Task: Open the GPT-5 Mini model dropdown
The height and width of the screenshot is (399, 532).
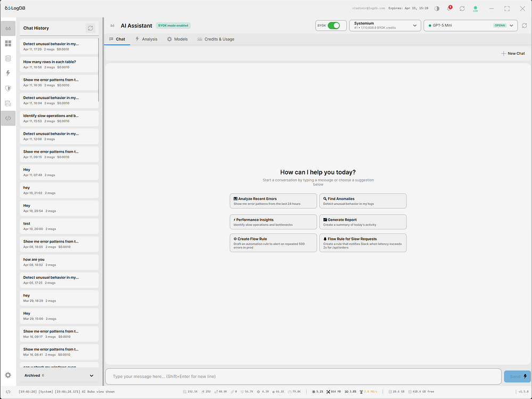Action: [470, 26]
